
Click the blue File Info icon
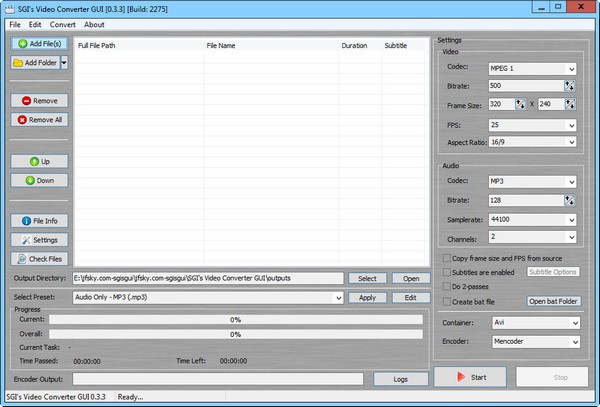26,221
